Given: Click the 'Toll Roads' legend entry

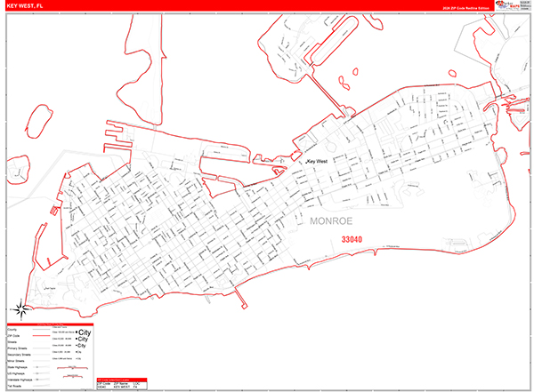Looking at the screenshot, I should (x=14, y=386).
